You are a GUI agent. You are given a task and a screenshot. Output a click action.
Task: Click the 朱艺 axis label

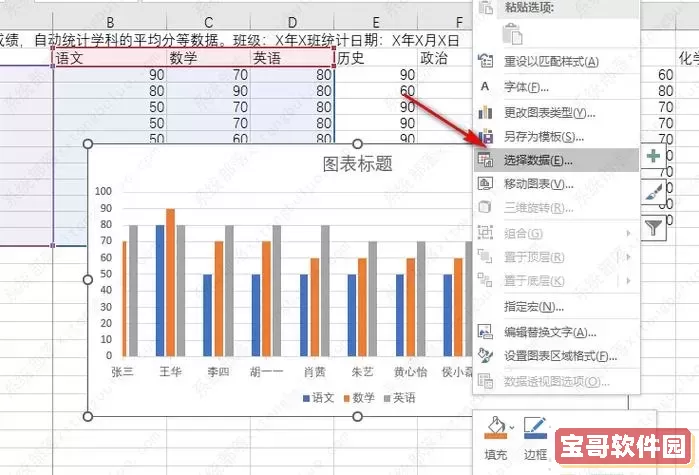[362, 372]
